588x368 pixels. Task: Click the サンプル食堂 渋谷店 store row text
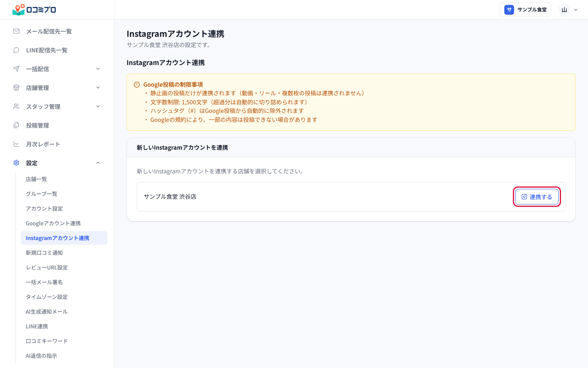[170, 197]
